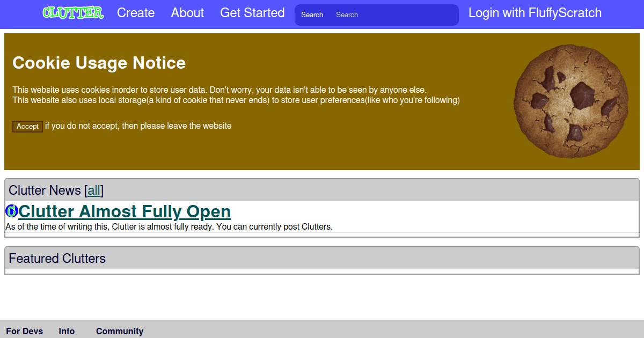The image size is (644, 338).
Task: Open the Clutter Almost Fully Open article
Action: point(125,211)
